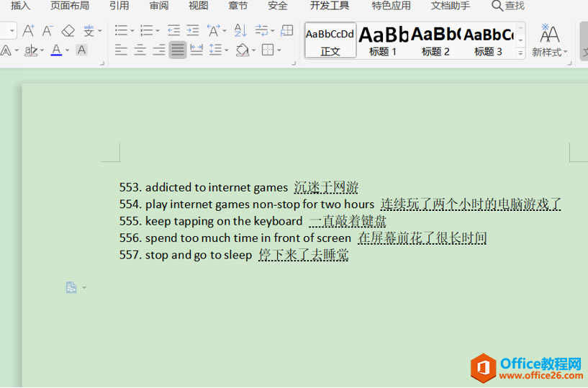The height and width of the screenshot is (388, 588).
Task: Expand the borders dropdown arrow
Action: coord(279,50)
